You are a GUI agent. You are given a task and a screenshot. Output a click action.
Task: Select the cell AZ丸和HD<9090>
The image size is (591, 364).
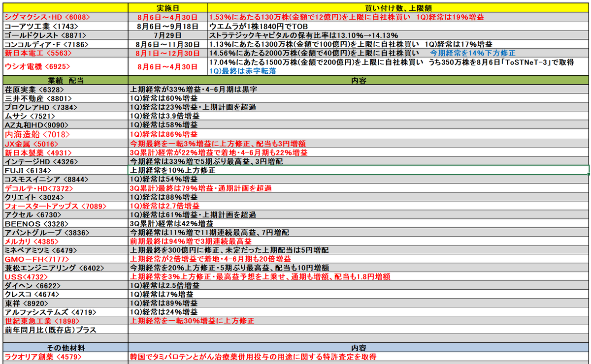pos(65,125)
